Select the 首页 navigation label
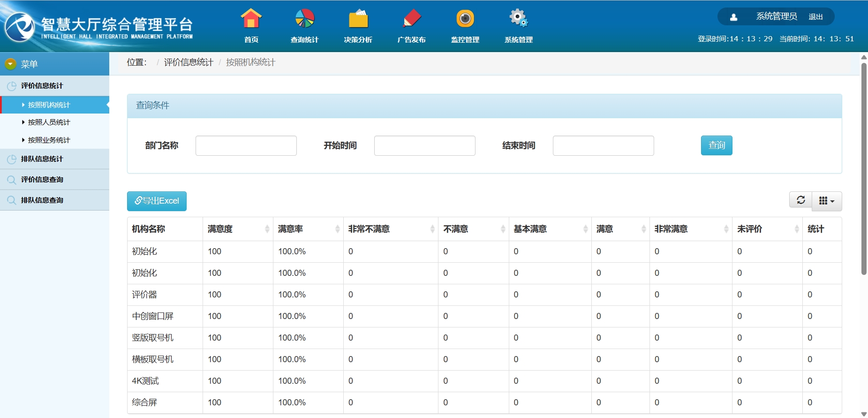This screenshot has height=418, width=868. 251,40
